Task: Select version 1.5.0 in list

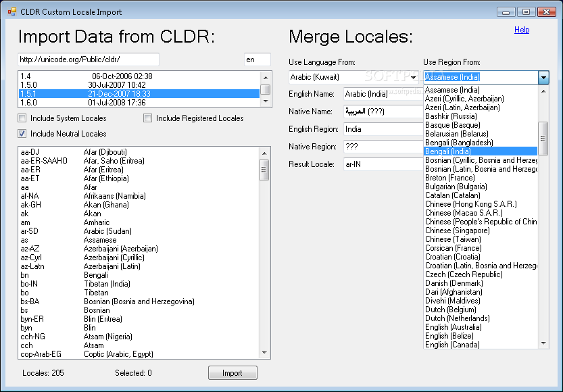Action: click(x=139, y=84)
